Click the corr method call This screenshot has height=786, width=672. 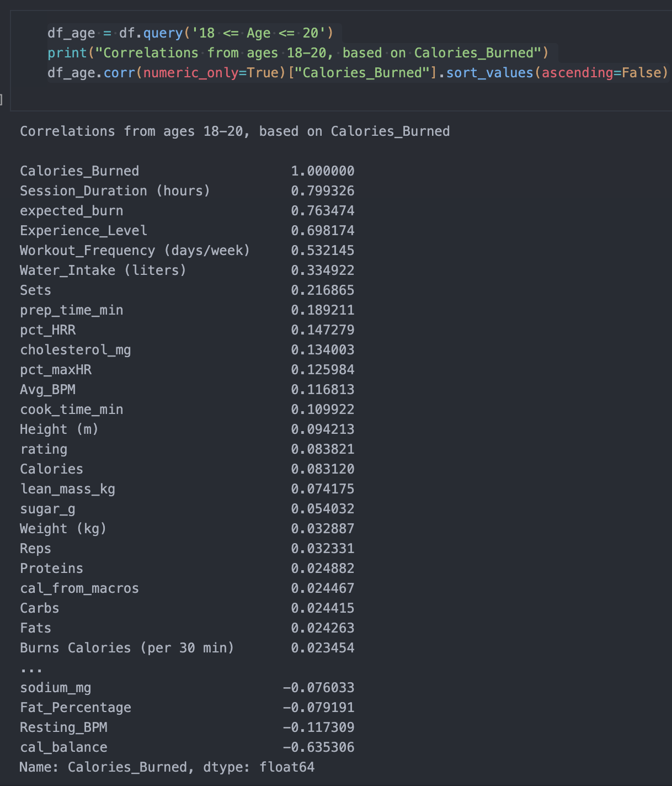tap(119, 73)
